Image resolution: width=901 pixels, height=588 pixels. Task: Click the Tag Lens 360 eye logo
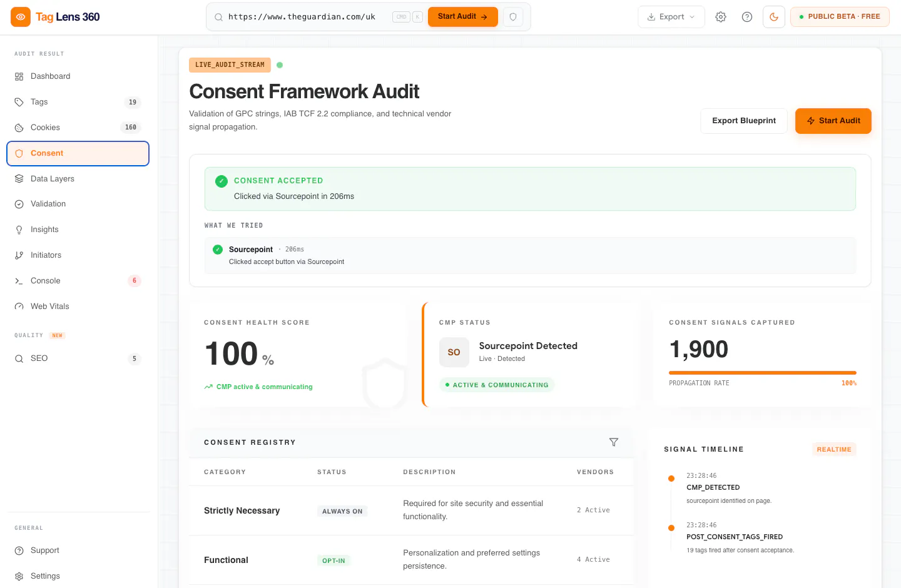pyautogui.click(x=21, y=17)
